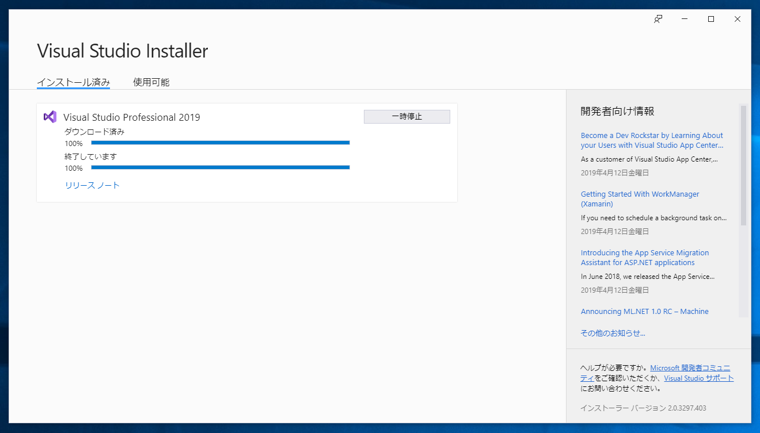The width and height of the screenshot is (760, 433).
Task: Click the 'Visual Studio Professional 2019' product title
Action: [x=131, y=117]
